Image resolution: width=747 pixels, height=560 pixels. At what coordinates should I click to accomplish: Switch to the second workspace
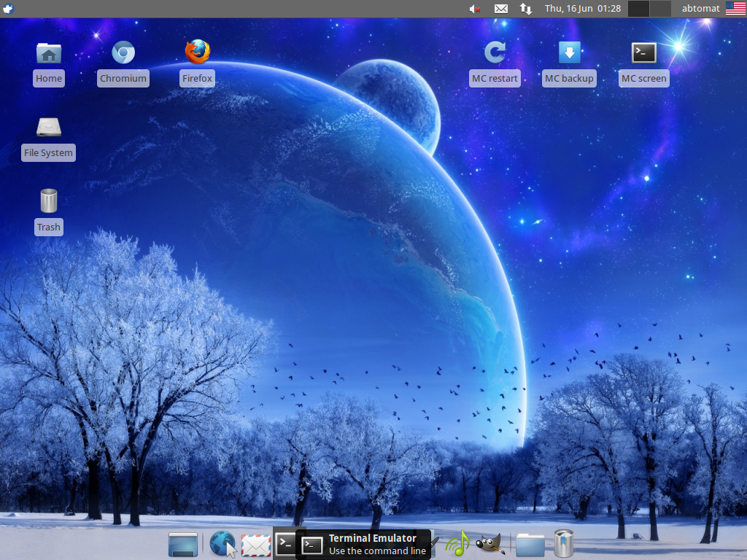(x=660, y=9)
